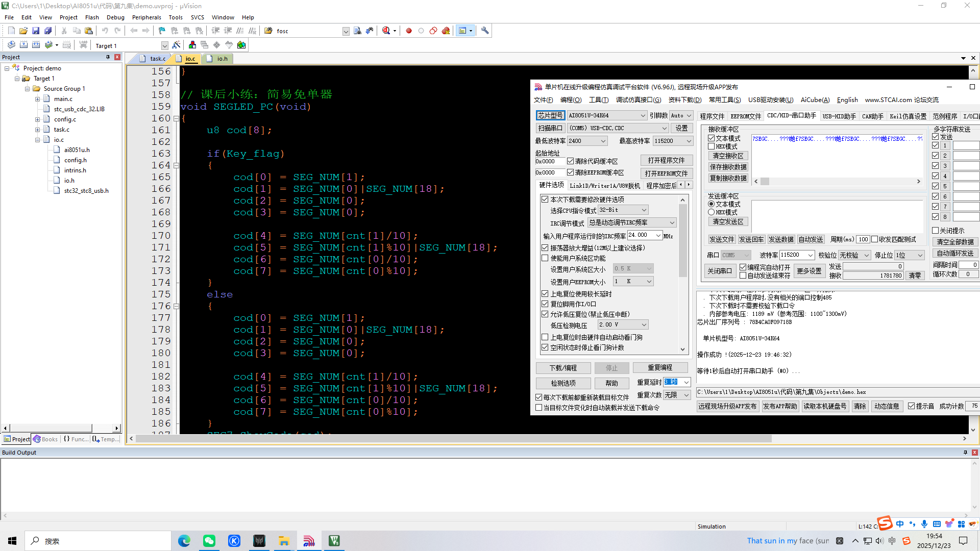The width and height of the screenshot is (980, 551).
Task: Click the Insert Breakpoint red dot icon
Action: point(409,31)
